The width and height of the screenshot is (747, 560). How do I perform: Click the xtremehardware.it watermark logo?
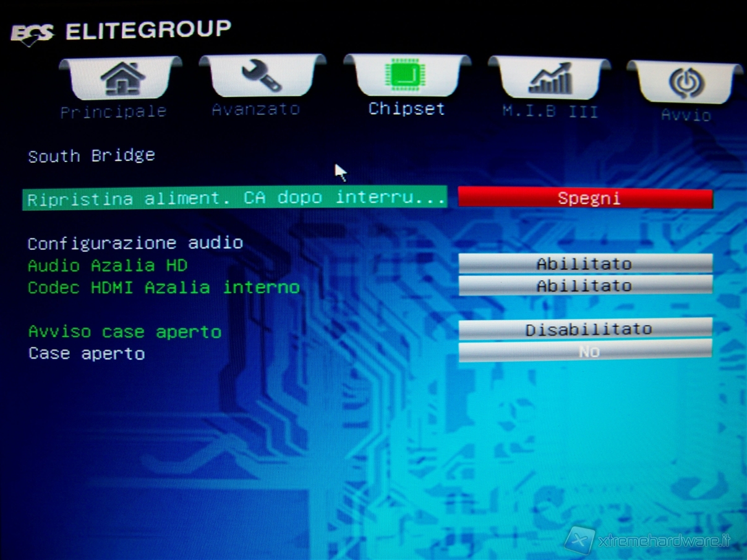pyautogui.click(x=646, y=541)
